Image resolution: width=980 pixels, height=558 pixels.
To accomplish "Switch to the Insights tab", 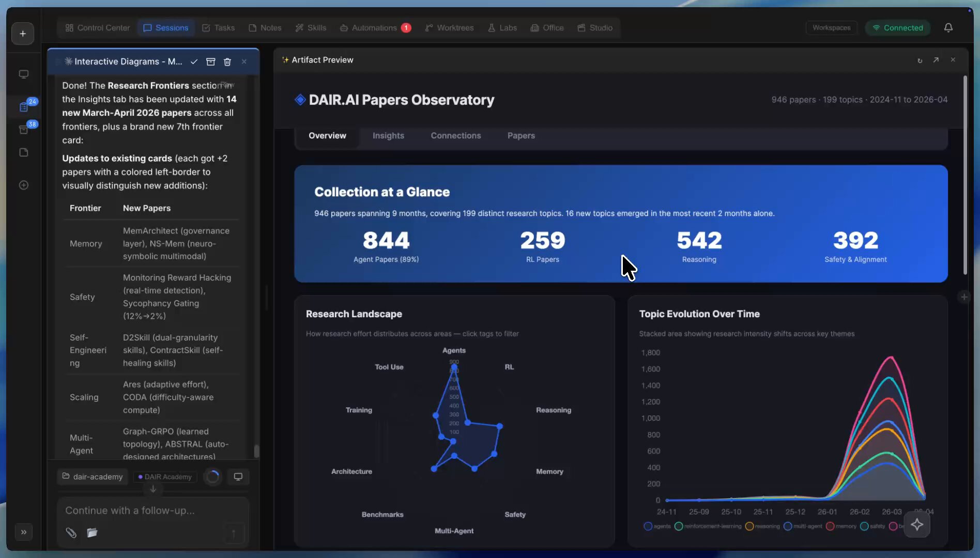I will click(388, 136).
